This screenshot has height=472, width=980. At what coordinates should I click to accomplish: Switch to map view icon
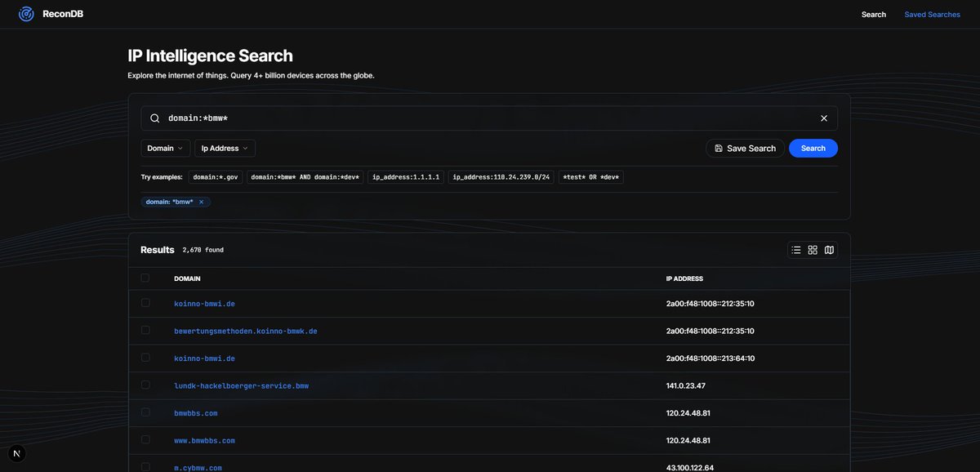click(x=829, y=250)
